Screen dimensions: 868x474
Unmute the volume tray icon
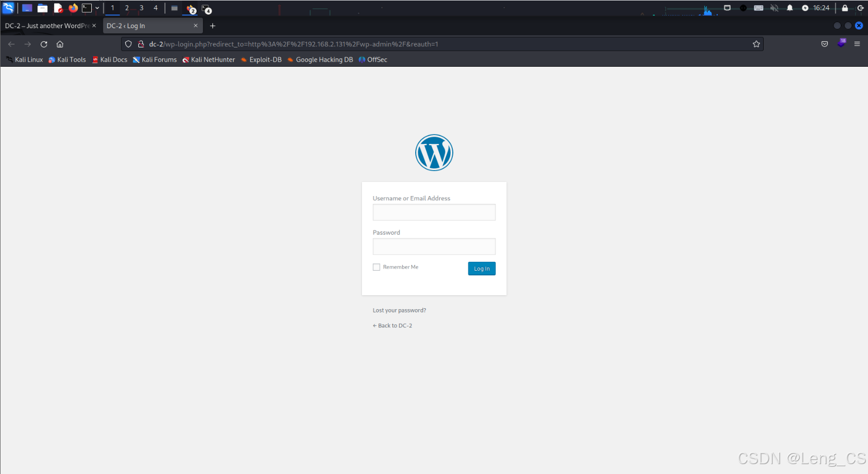pos(775,8)
